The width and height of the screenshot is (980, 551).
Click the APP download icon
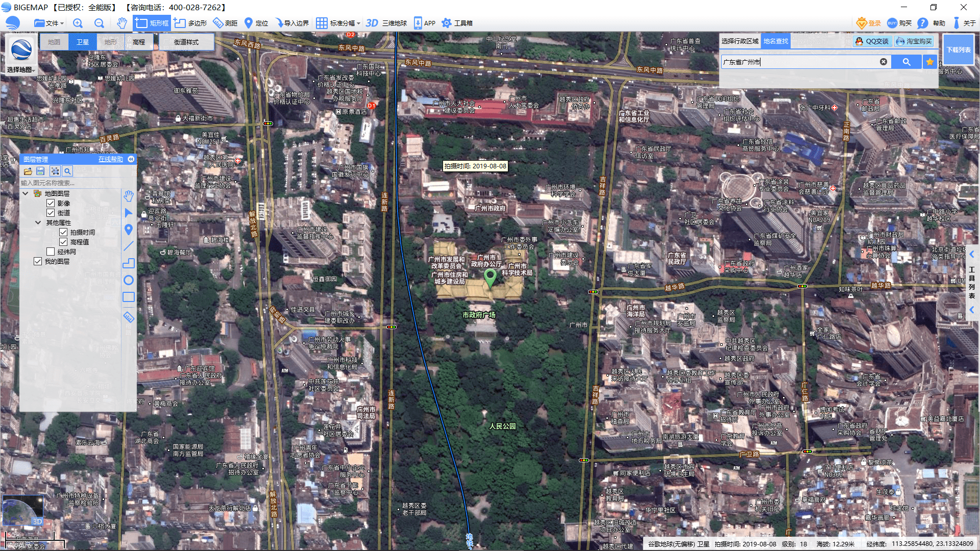(425, 23)
